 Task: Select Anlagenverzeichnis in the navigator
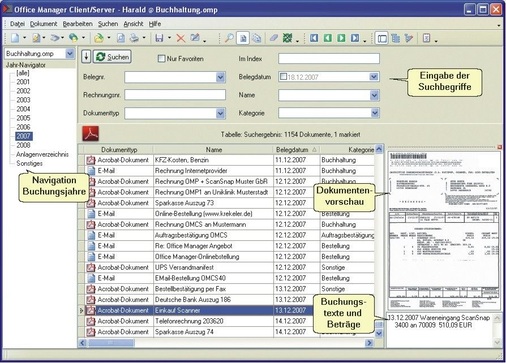(x=42, y=154)
